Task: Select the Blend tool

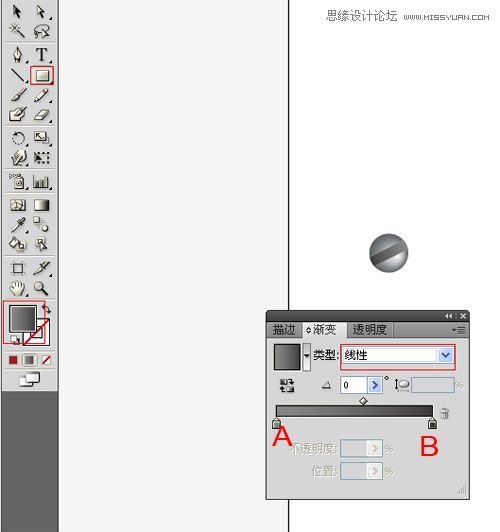Action: click(x=41, y=224)
